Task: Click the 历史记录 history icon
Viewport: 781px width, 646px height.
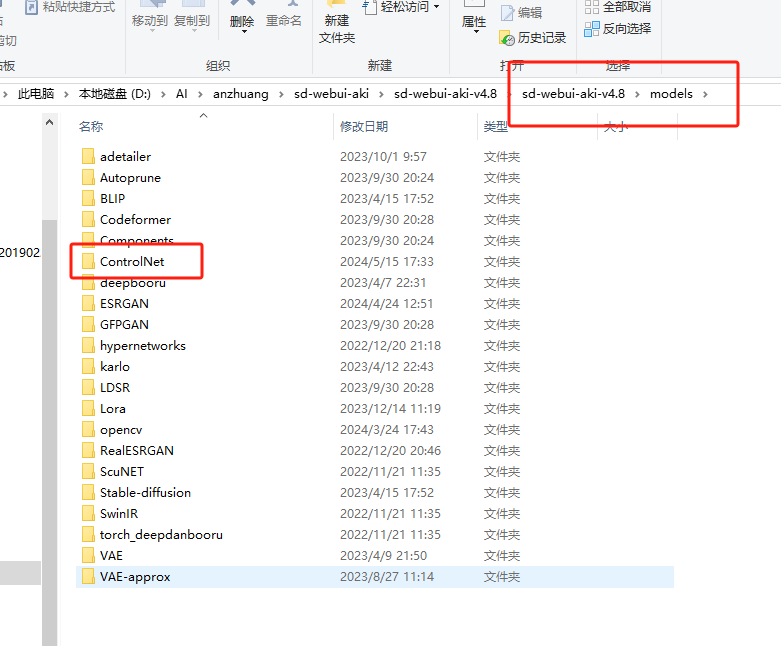Action: [x=507, y=38]
